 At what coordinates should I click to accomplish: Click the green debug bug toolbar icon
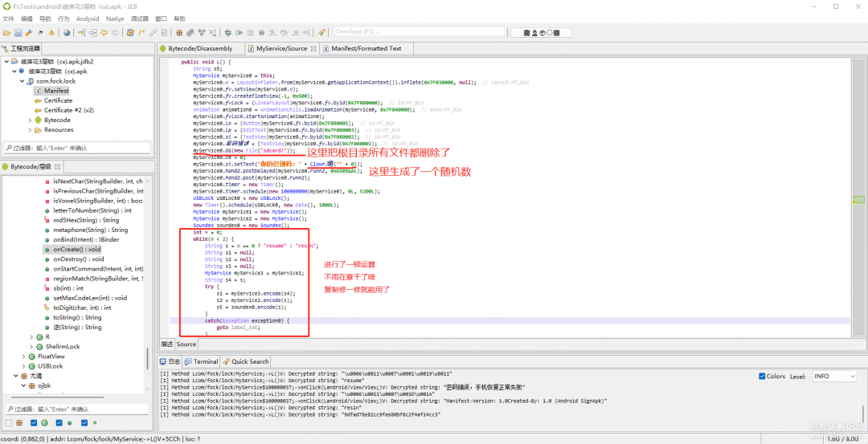tap(227, 33)
